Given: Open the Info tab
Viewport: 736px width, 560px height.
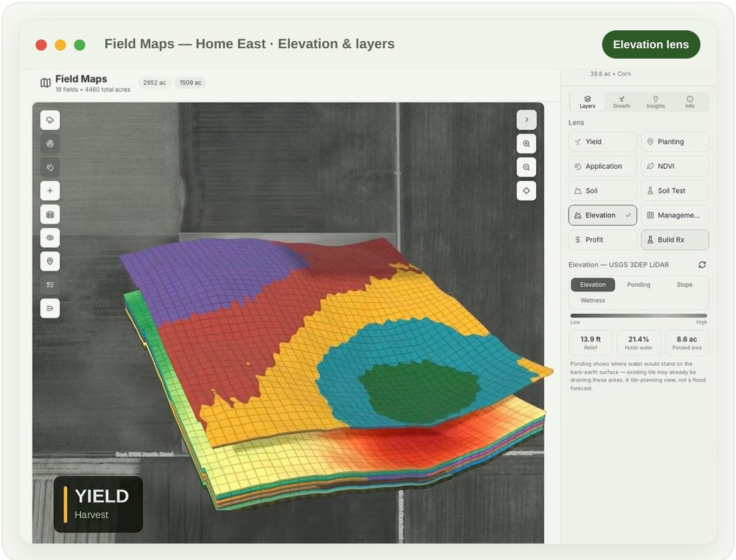Looking at the screenshot, I should point(690,102).
